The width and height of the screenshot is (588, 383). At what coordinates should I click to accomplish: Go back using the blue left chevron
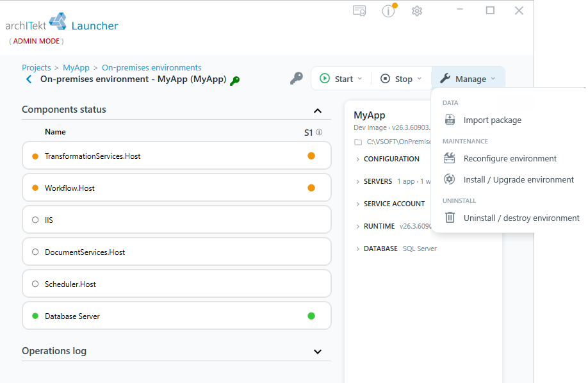click(x=29, y=79)
